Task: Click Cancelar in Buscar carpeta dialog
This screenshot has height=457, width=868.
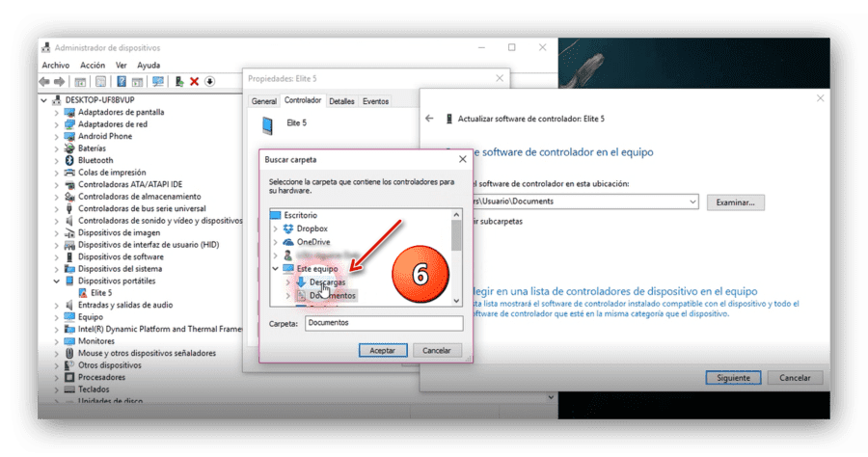Action: pos(437,350)
